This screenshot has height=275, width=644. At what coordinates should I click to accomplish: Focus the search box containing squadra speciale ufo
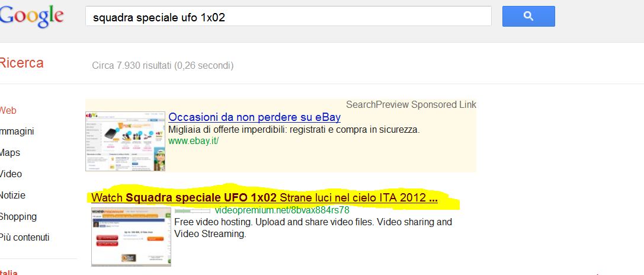point(289,17)
